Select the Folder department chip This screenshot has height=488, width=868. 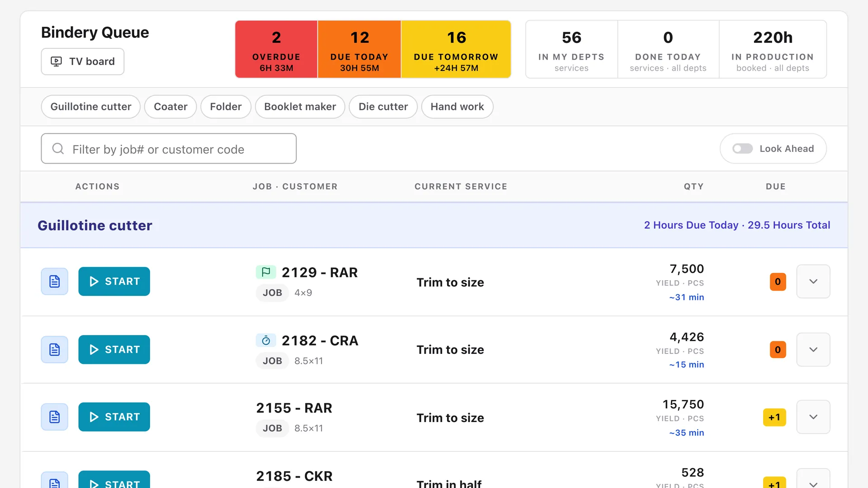tap(226, 107)
